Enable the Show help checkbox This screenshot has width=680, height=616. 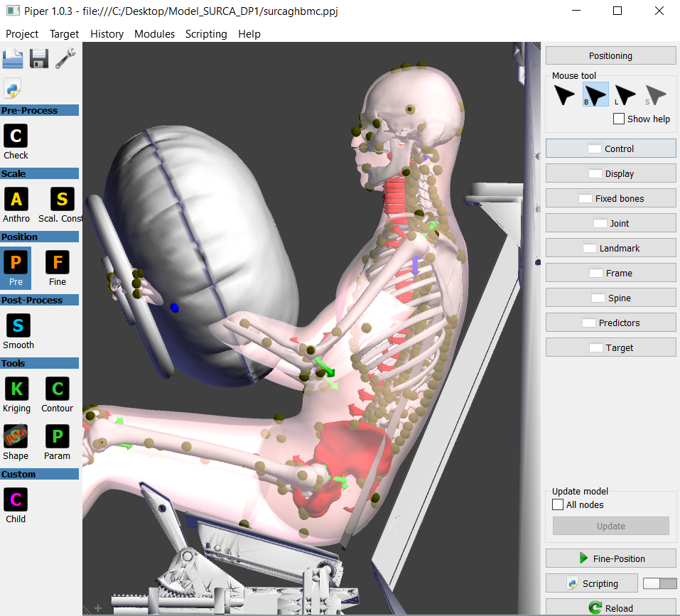[x=619, y=119]
